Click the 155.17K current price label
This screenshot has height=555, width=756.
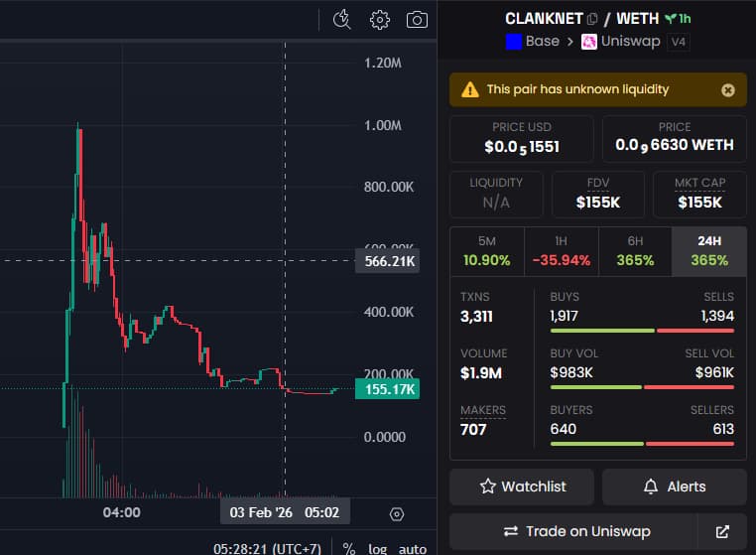[389, 389]
